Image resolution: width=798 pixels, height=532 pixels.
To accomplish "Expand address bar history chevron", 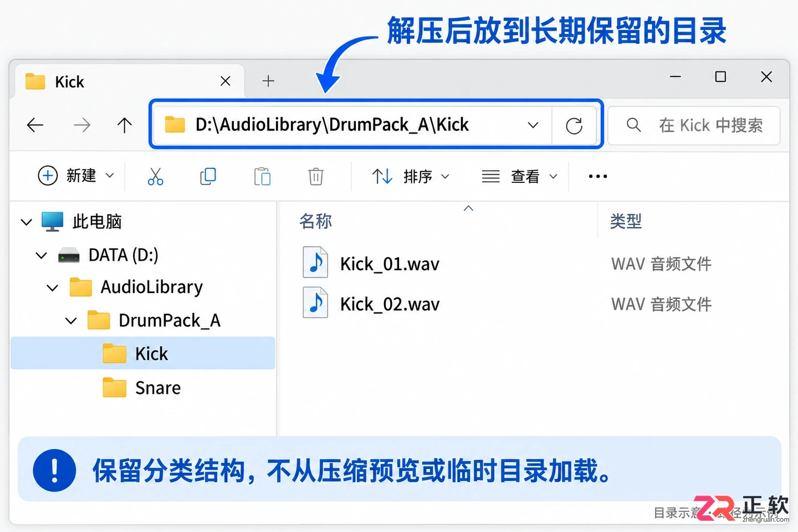I will click(x=533, y=125).
